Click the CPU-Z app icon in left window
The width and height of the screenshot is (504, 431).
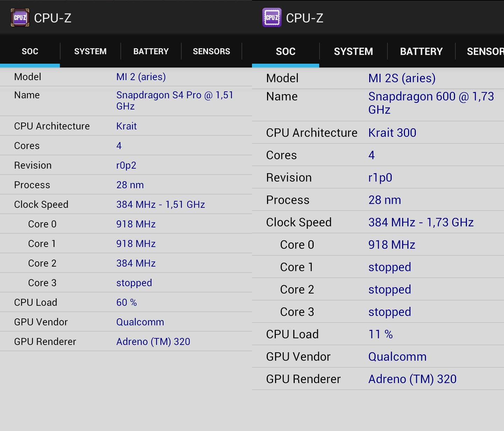point(20,18)
